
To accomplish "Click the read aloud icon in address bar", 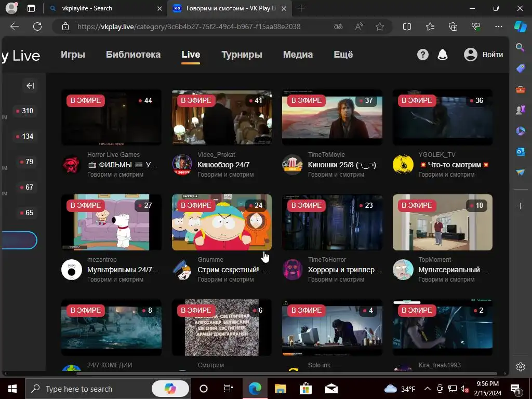I will [359, 26].
